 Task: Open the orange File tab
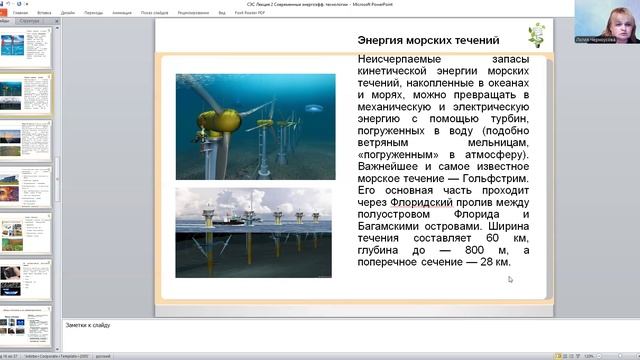(x=3, y=13)
